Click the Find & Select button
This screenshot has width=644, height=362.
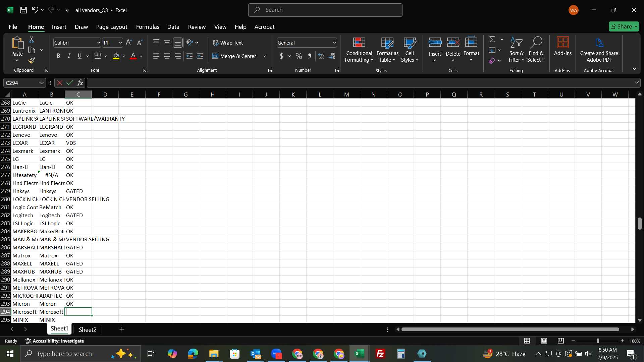point(536,50)
